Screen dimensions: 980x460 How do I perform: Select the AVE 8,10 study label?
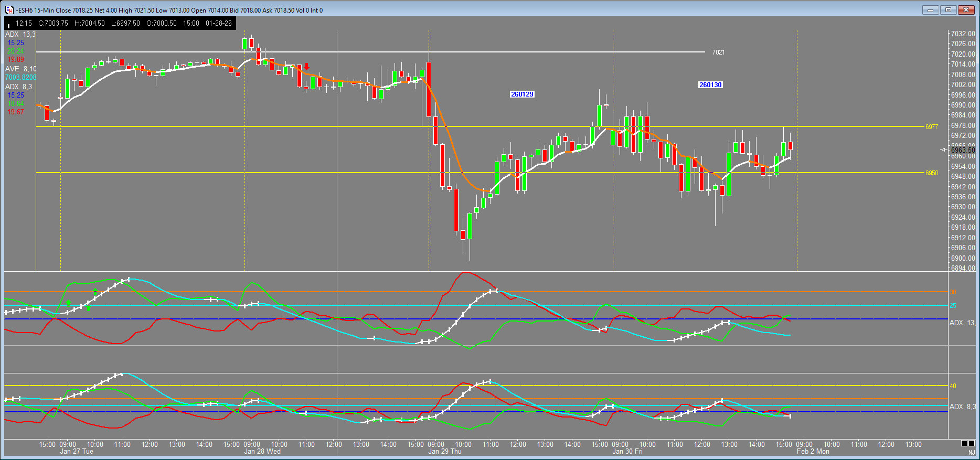[20, 69]
